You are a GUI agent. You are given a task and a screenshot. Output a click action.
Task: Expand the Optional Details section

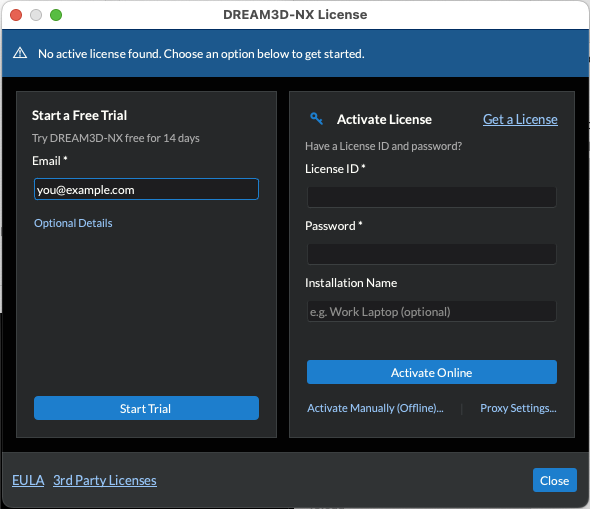pos(73,223)
